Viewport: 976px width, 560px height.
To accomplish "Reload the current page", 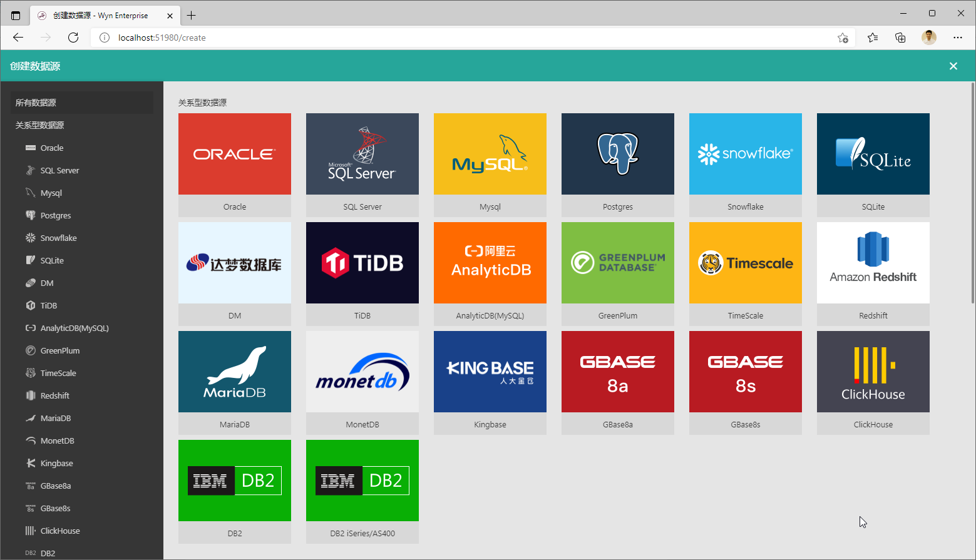I will [73, 38].
